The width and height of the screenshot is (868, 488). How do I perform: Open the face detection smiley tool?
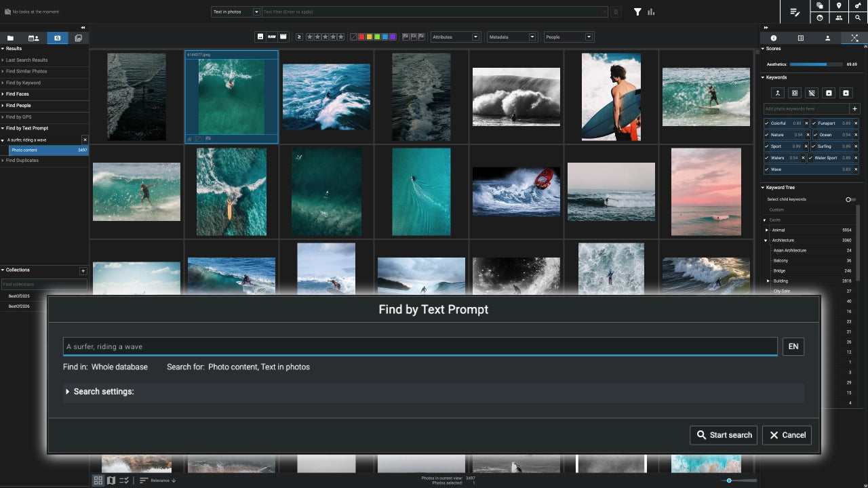click(x=820, y=18)
